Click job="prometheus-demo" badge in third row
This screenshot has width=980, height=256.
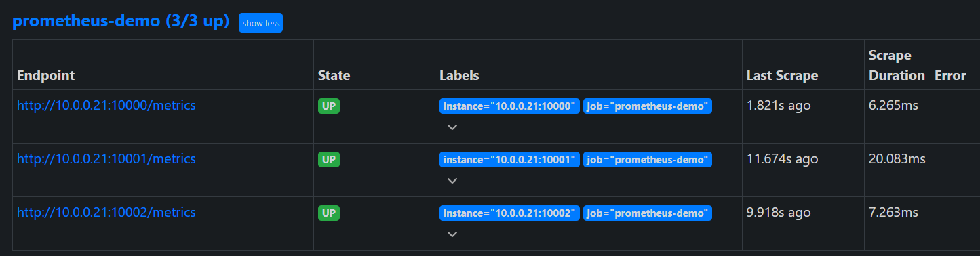[x=648, y=213]
